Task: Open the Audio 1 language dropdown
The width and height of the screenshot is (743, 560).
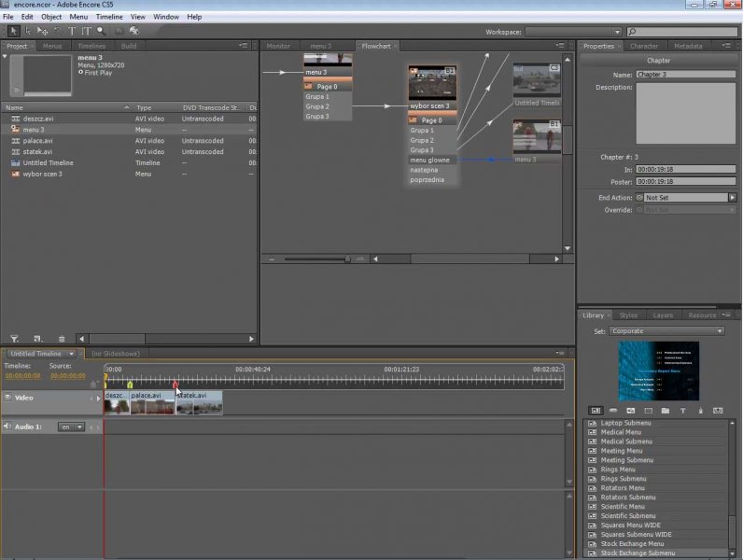Action: coord(71,427)
